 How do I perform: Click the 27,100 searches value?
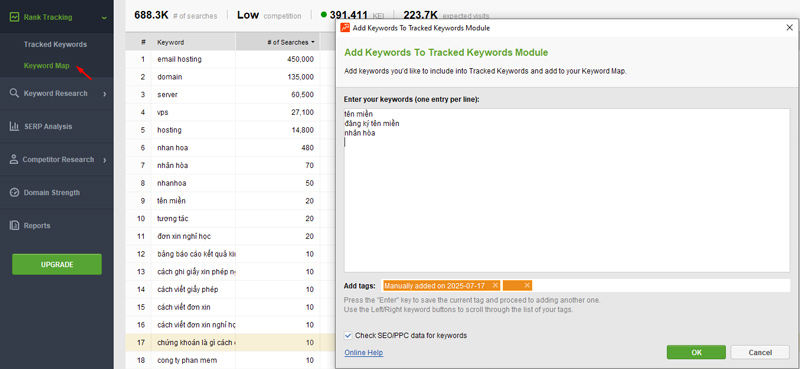303,112
